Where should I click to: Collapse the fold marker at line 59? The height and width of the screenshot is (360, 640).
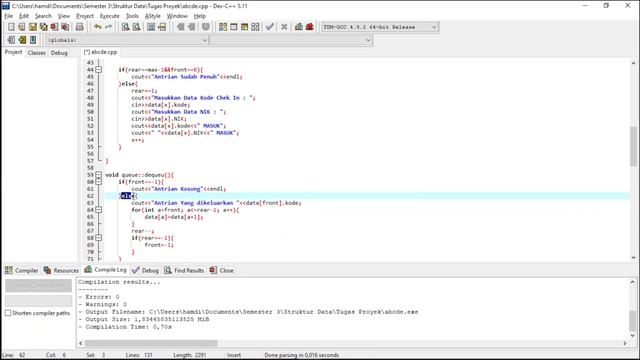pos(99,175)
